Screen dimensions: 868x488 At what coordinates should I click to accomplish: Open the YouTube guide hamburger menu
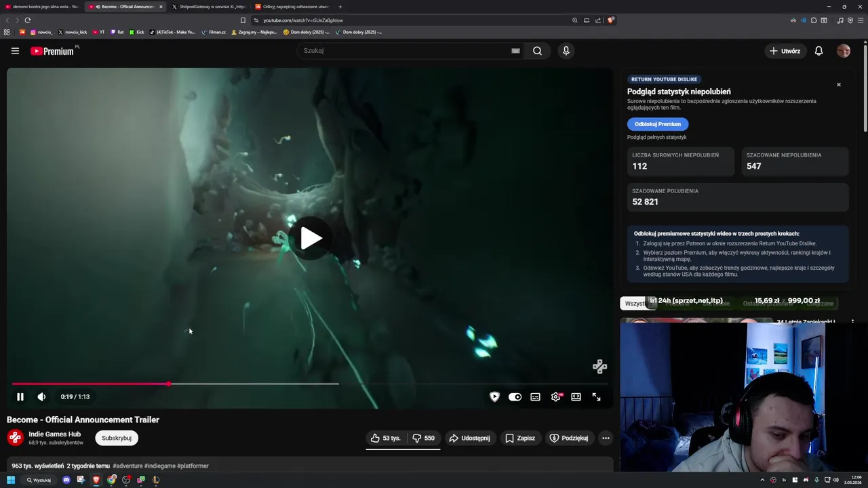pos(15,51)
